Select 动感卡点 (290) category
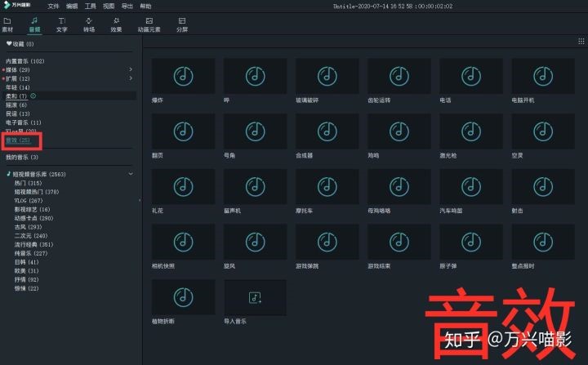 click(x=33, y=218)
